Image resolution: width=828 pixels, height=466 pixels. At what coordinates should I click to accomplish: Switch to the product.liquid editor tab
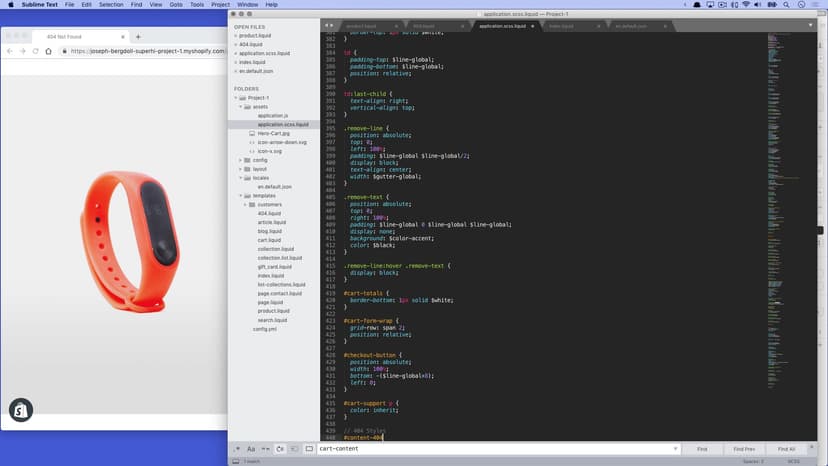[x=362, y=26]
